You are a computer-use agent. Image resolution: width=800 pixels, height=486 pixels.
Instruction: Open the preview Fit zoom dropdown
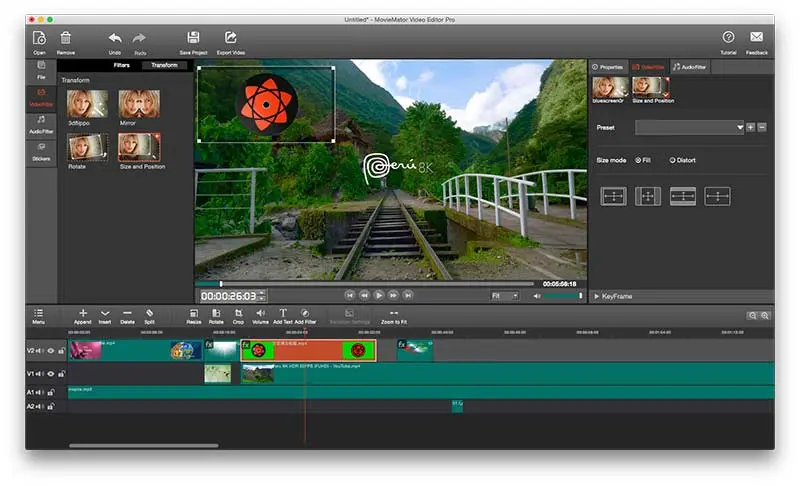[505, 296]
